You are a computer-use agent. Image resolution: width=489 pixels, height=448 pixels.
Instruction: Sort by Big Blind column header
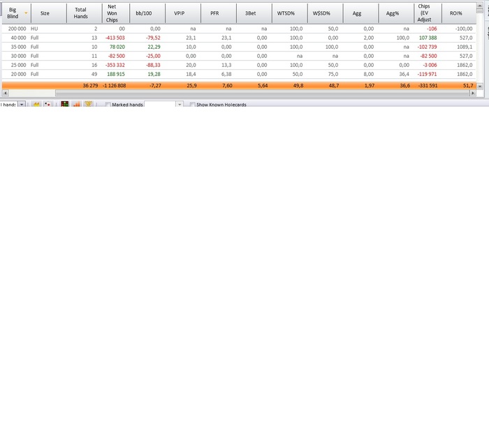[x=17, y=13]
